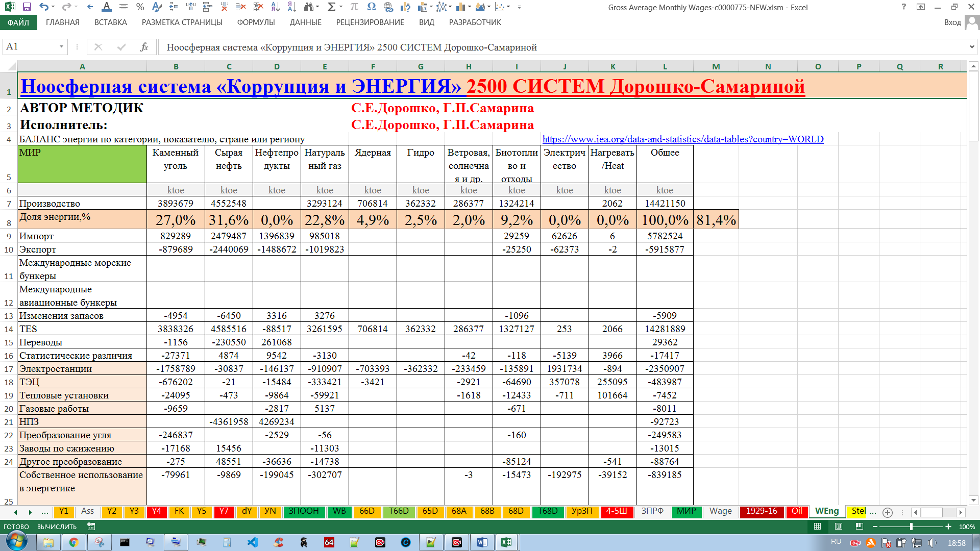Image resolution: width=980 pixels, height=551 pixels.
Task: Click the Word icon in Windows taskbar
Action: [x=482, y=542]
